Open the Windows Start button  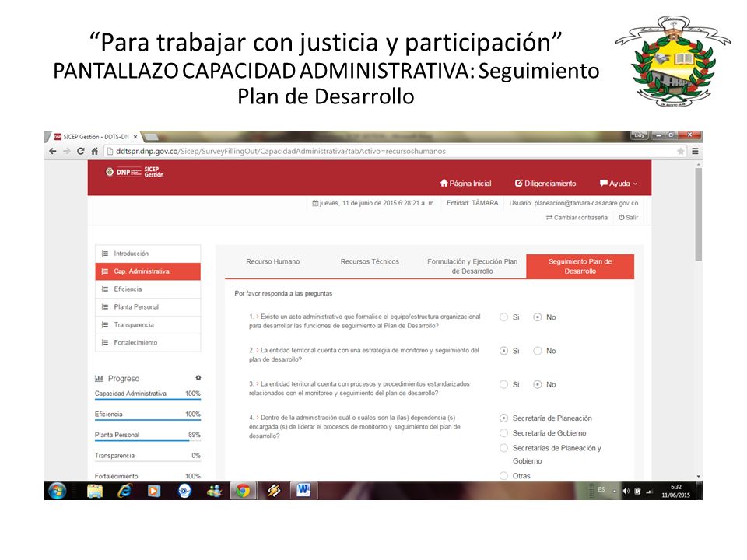click(57, 491)
